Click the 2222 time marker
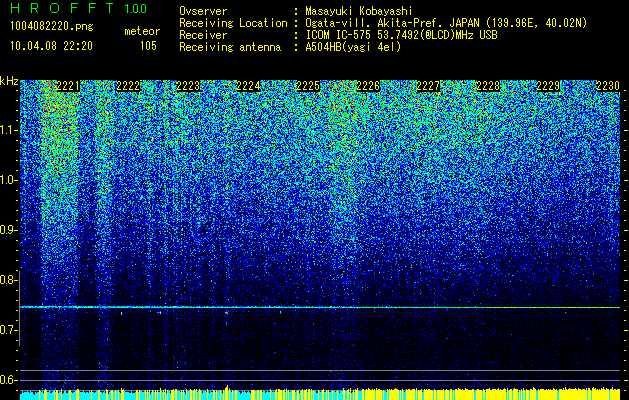The width and height of the screenshot is (629, 400). click(128, 86)
